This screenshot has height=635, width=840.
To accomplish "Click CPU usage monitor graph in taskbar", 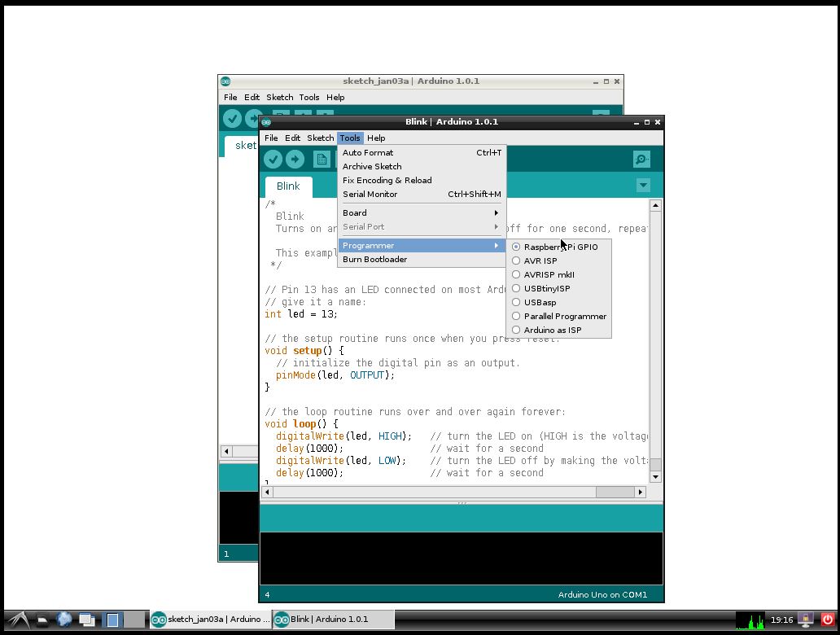I will pos(750,620).
